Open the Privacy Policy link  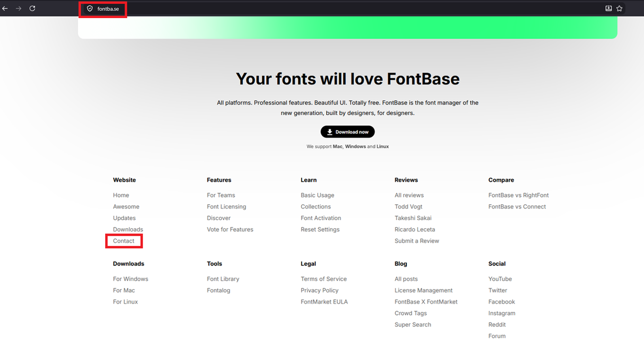click(x=320, y=290)
